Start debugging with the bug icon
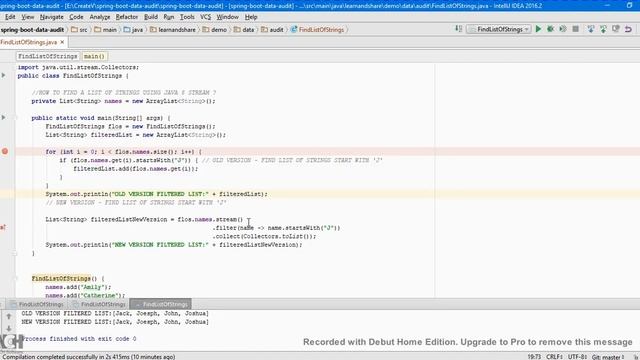 click(551, 29)
